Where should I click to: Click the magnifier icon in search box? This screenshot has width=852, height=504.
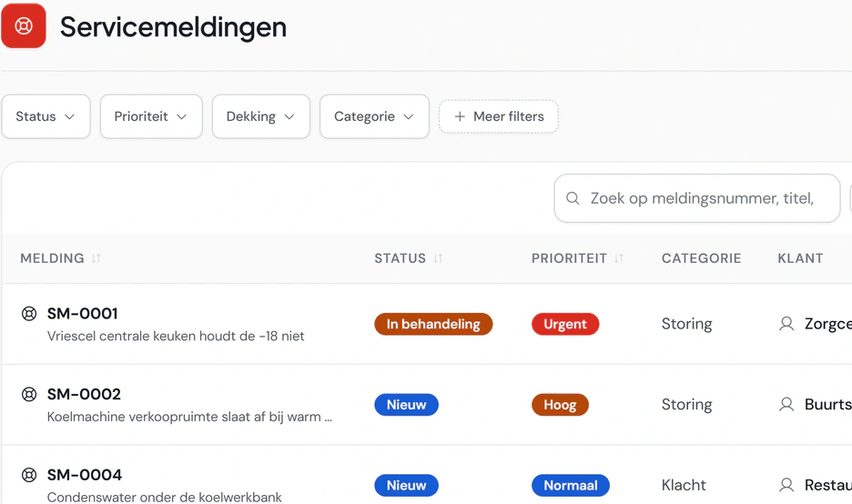pyautogui.click(x=573, y=198)
